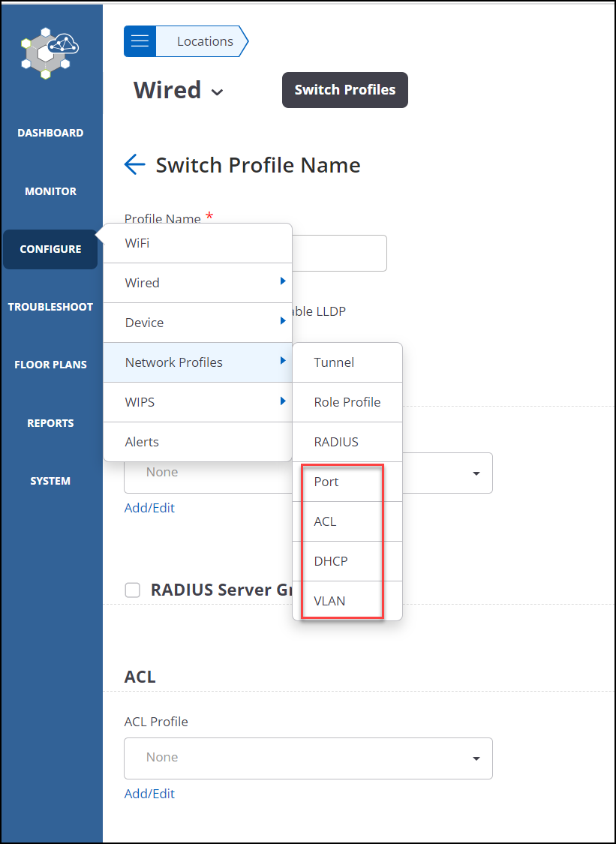
Task: Check the RADIUS Server Group checkbox
Action: click(x=132, y=590)
